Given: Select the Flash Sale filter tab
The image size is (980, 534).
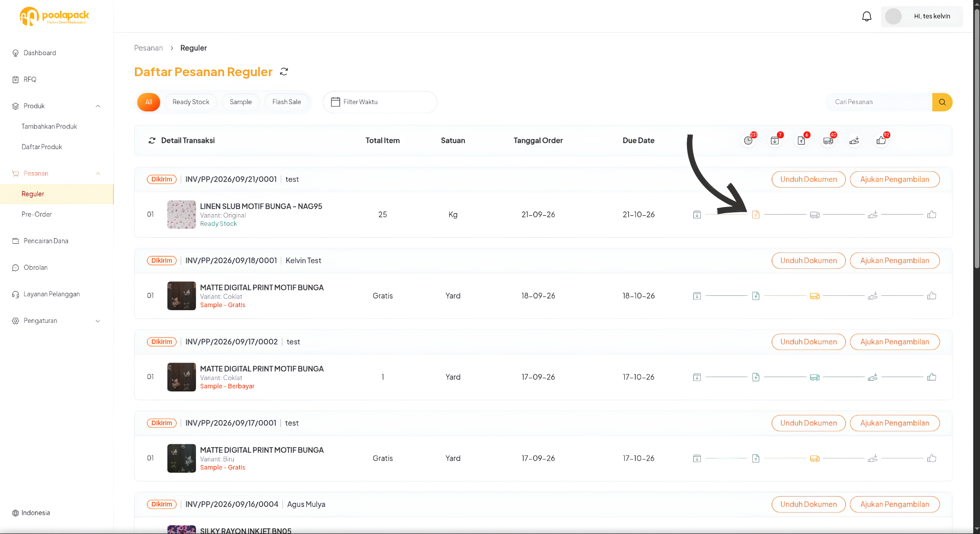Looking at the screenshot, I should point(286,102).
